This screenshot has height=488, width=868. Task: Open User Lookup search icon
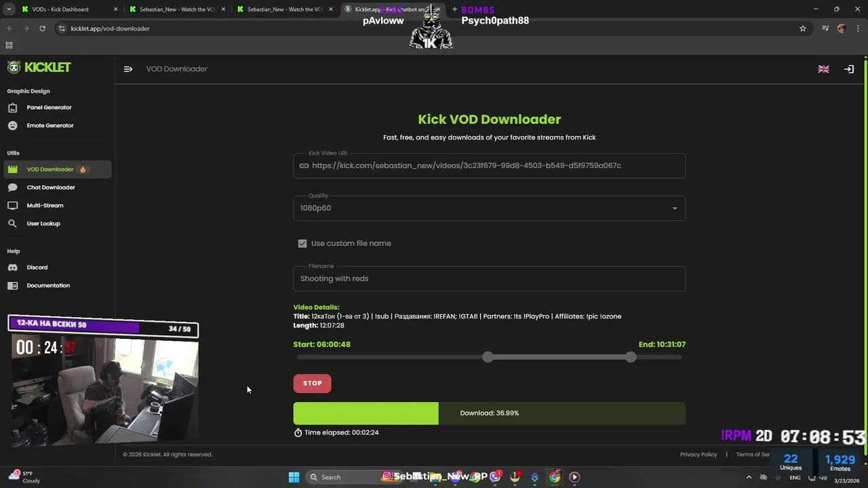pyautogui.click(x=12, y=224)
